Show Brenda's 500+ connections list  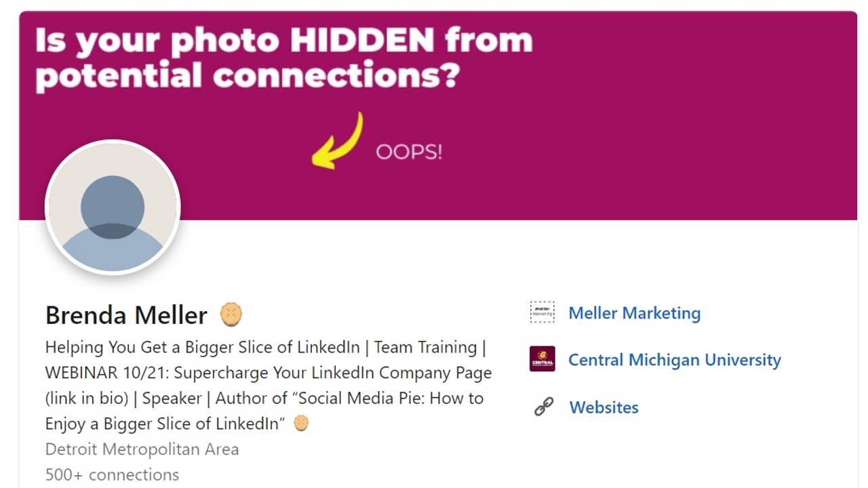tap(112, 474)
